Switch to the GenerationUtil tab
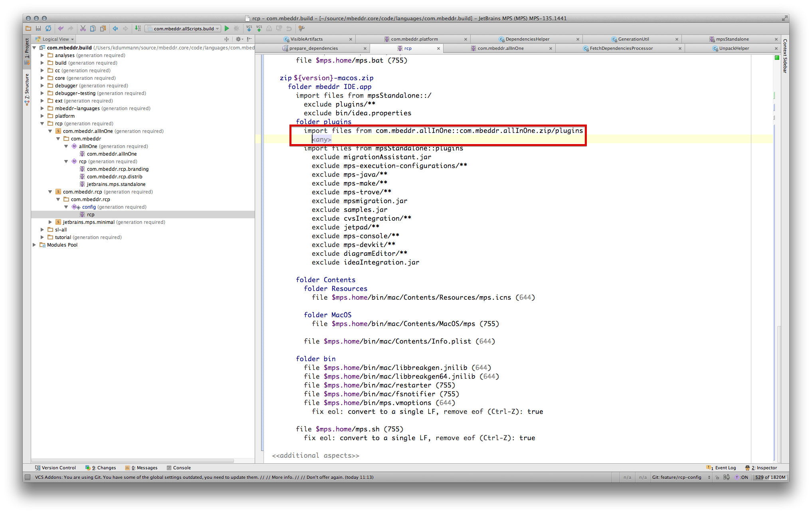 [633, 39]
